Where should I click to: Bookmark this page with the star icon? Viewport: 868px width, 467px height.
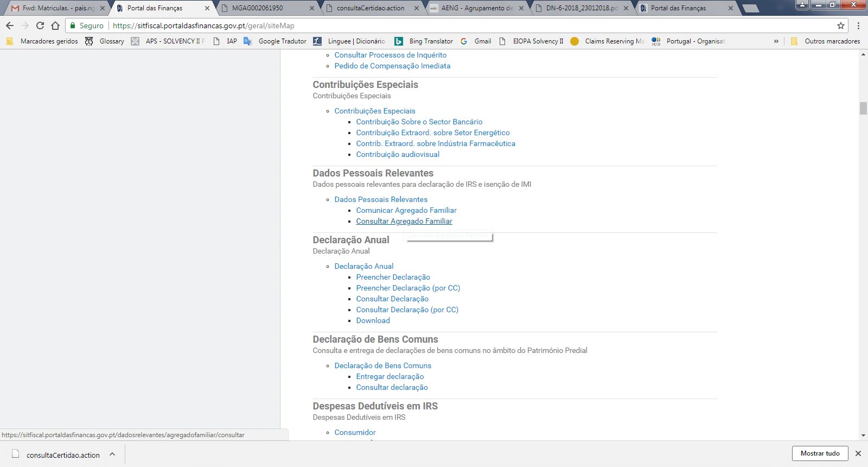(841, 26)
